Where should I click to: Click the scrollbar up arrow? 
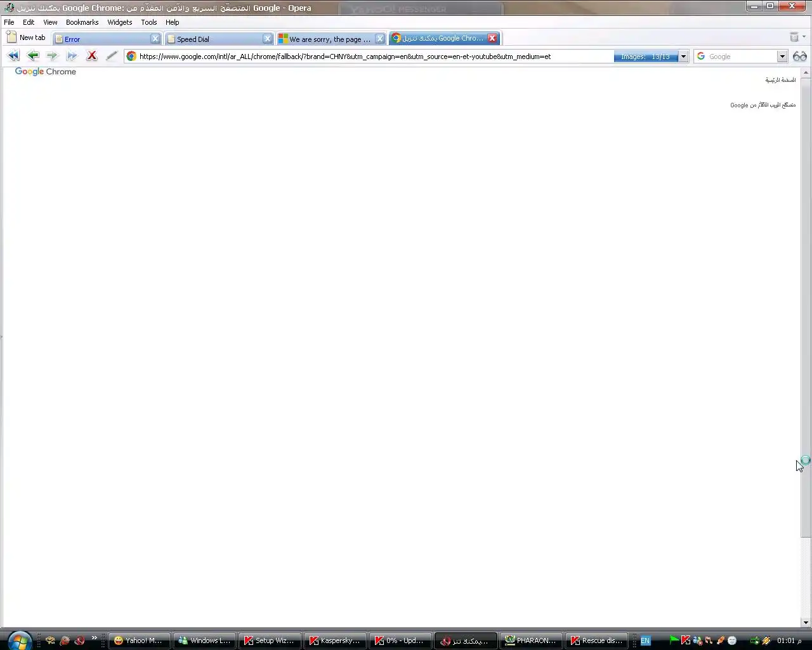(806, 72)
